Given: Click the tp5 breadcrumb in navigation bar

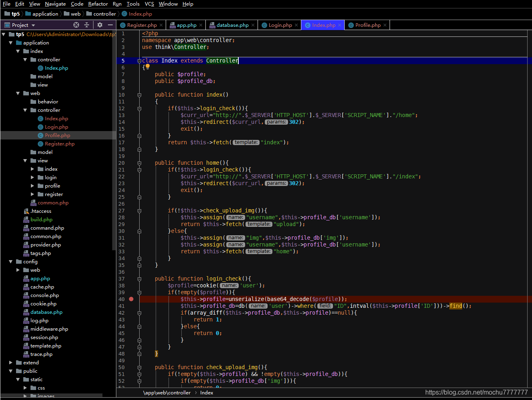Looking at the screenshot, I should (x=12, y=14).
